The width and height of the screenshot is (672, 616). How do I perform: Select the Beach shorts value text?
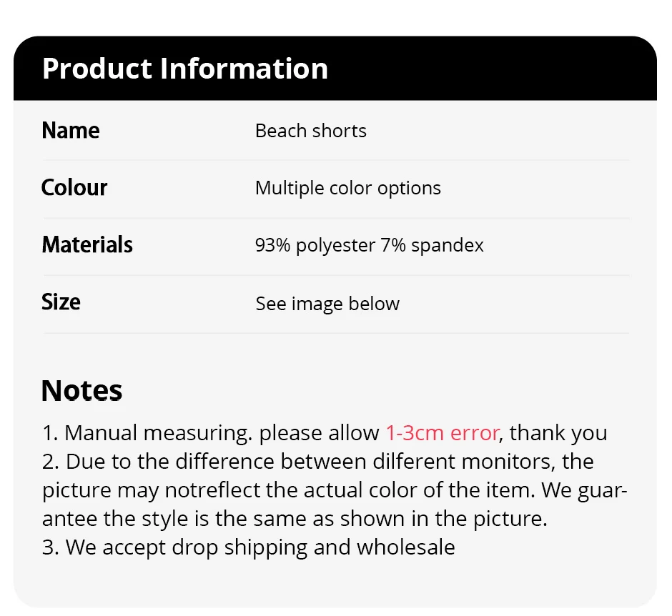[310, 131]
